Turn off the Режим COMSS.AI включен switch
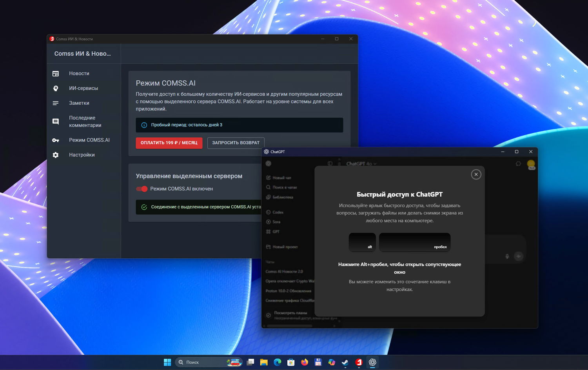Viewport: 588px width, 370px height. click(142, 189)
